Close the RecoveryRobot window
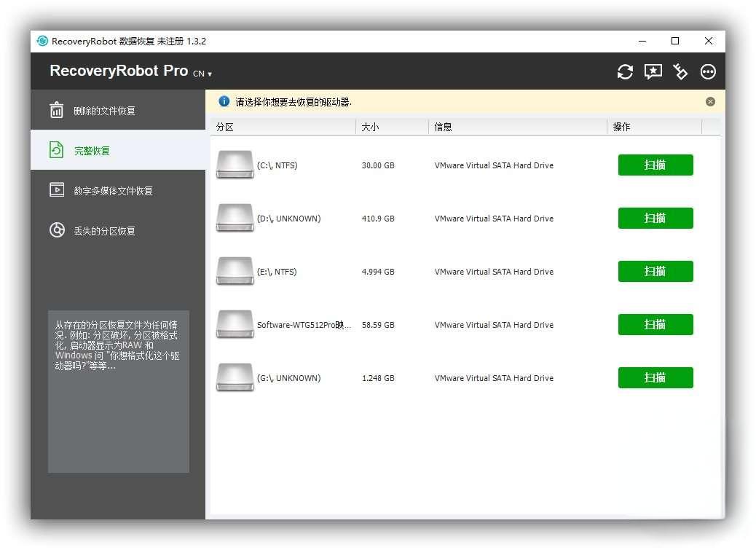This screenshot has height=550, width=756. (708, 41)
